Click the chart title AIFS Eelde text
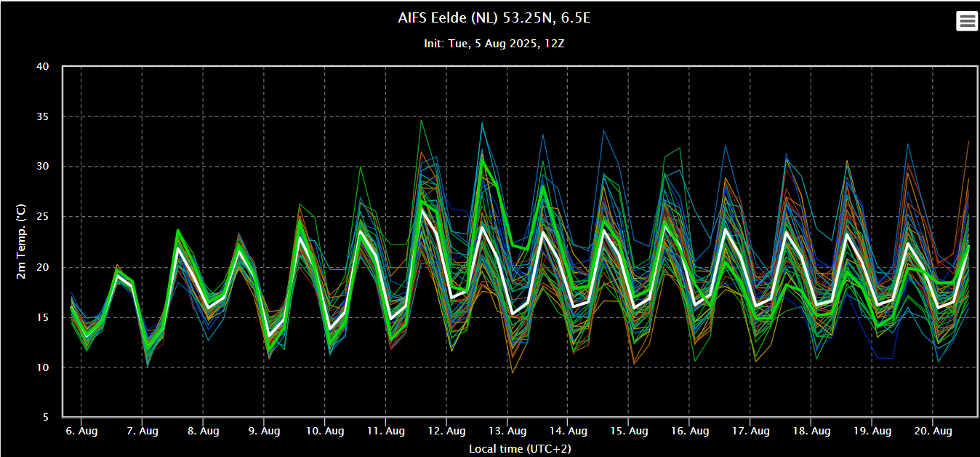980x457 pixels. click(x=494, y=18)
